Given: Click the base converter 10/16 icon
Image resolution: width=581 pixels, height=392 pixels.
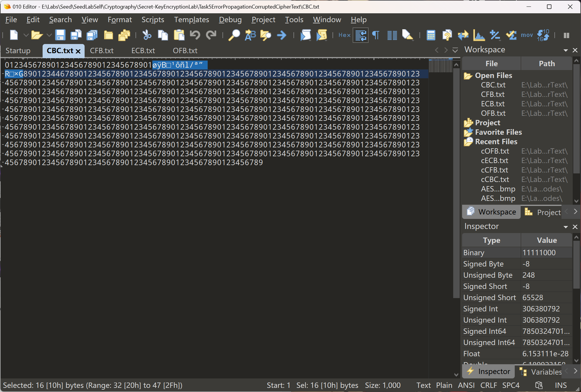Looking at the screenshot, I should (x=543, y=35).
